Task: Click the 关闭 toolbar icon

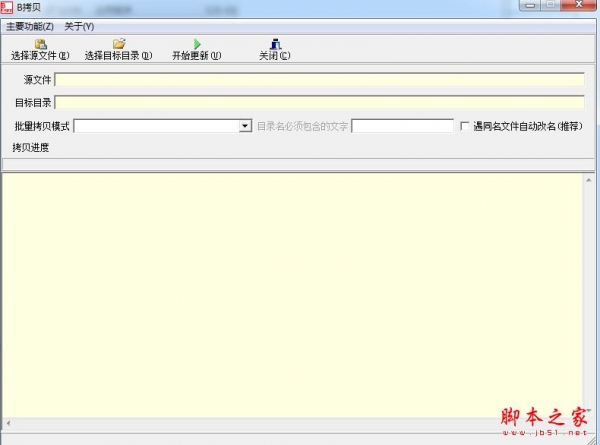Action: click(x=276, y=44)
